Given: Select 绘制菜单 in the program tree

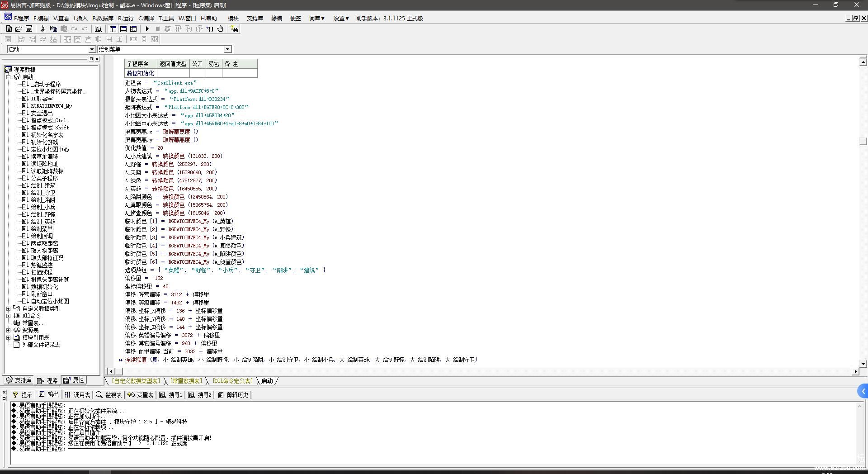Looking at the screenshot, I should [x=42, y=229].
